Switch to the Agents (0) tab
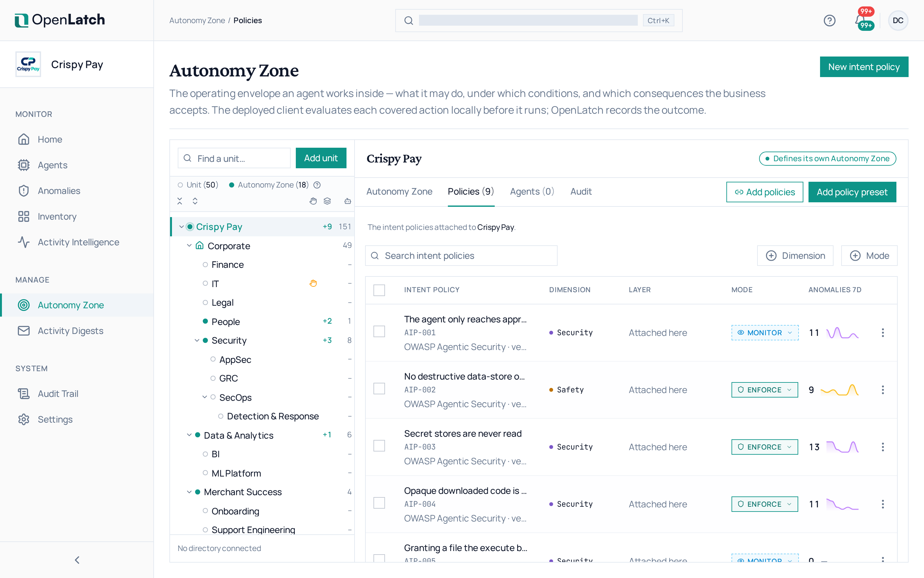Viewport: 924px width, 578px height. [532, 191]
